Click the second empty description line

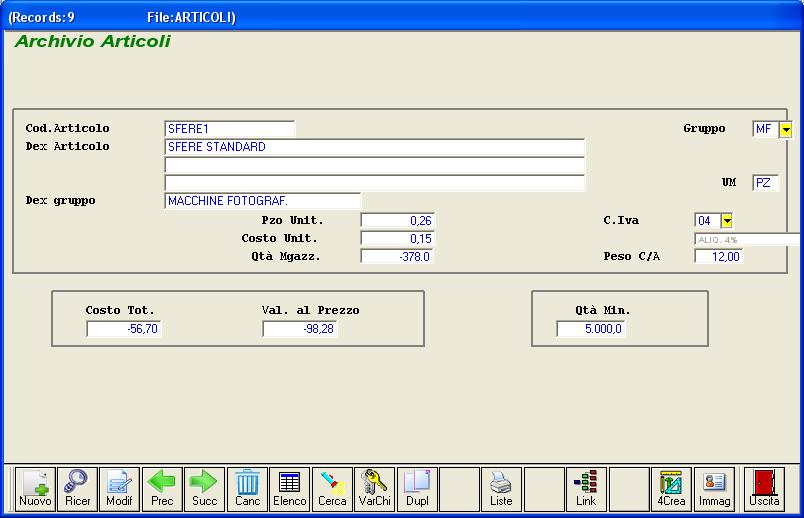tap(375, 165)
